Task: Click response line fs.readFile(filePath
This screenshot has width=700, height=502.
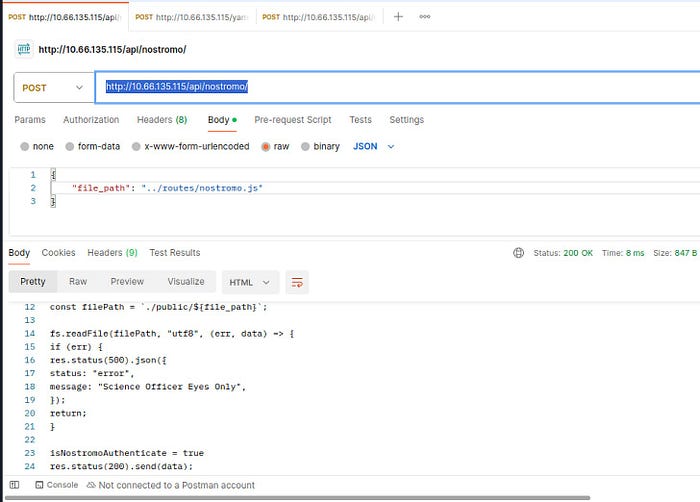Action: tap(172, 334)
